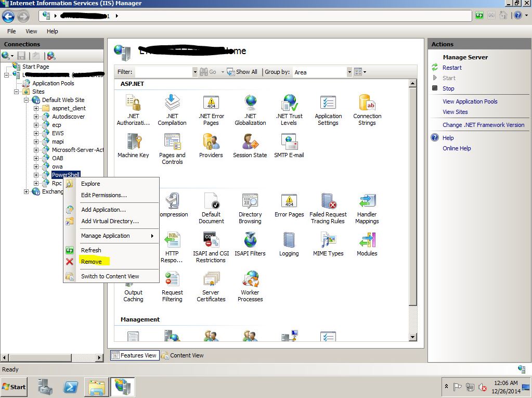Viewport: 532px width, 398px height.
Task: Open Failed Request Tracing Rules
Action: (328, 208)
